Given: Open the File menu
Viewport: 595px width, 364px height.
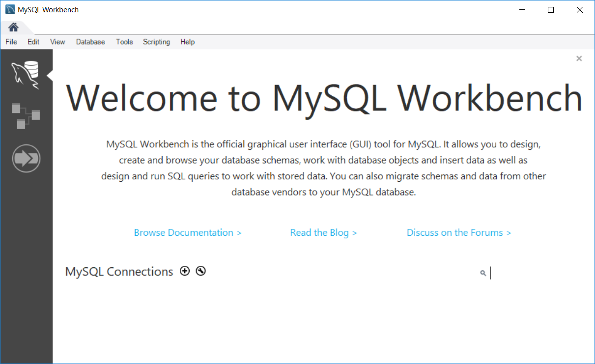Looking at the screenshot, I should coord(11,42).
